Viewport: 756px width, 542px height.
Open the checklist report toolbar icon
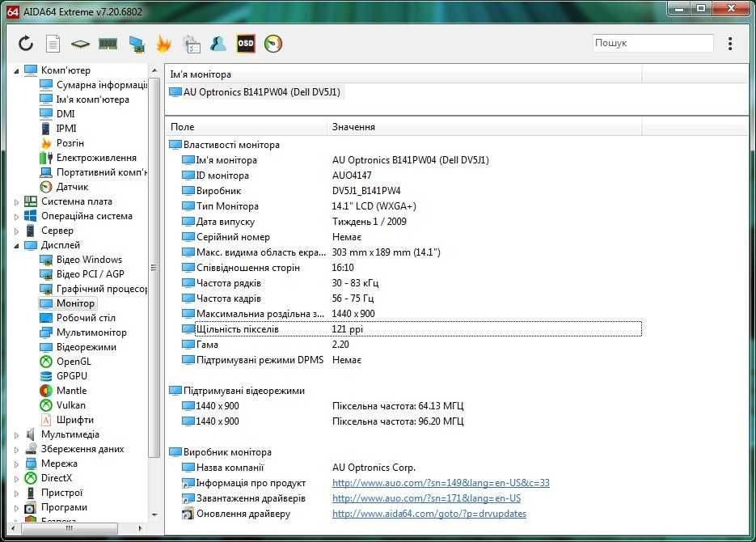point(192,44)
